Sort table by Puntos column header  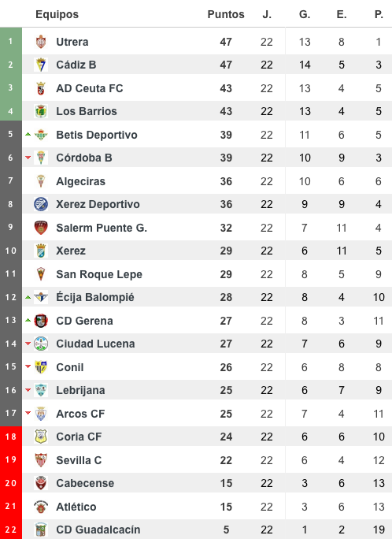(x=226, y=14)
